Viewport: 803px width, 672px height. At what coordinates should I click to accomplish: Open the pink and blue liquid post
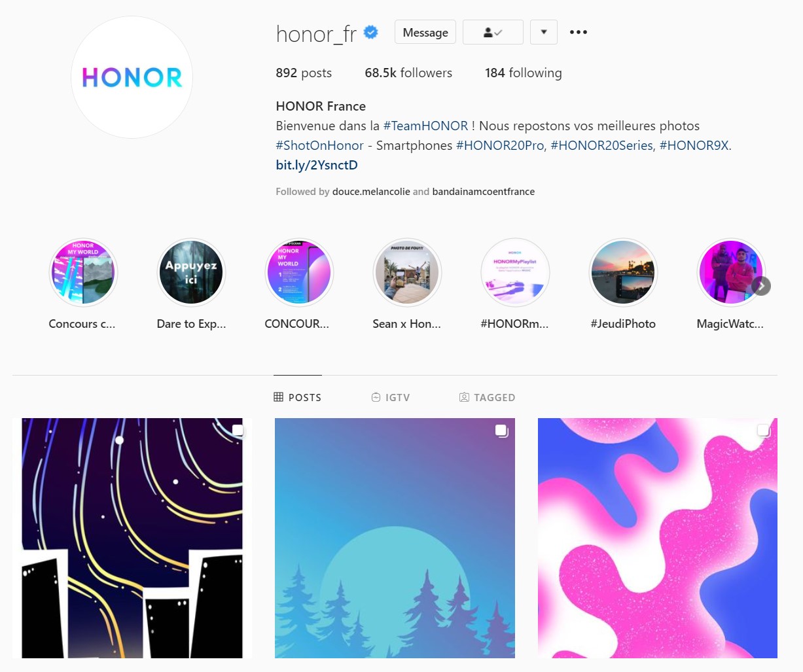658,538
